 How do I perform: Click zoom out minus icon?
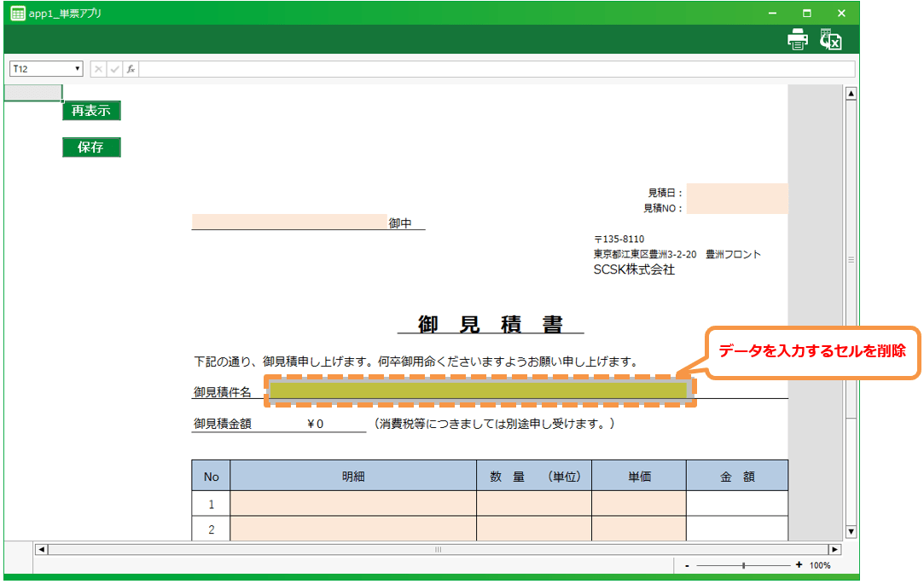[x=687, y=565]
